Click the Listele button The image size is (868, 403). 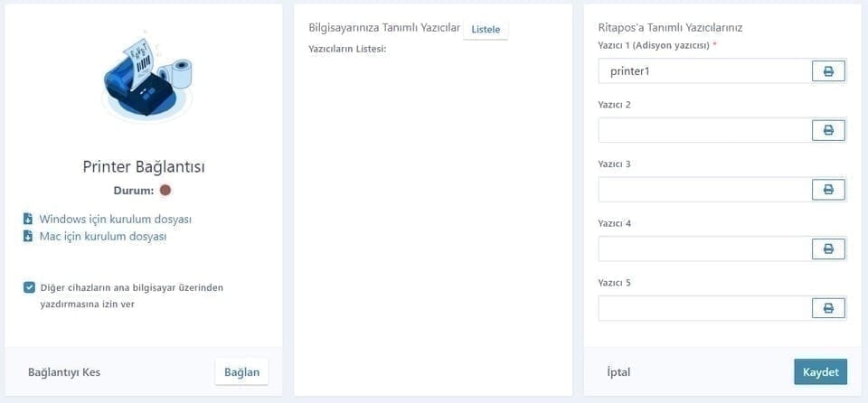(486, 29)
